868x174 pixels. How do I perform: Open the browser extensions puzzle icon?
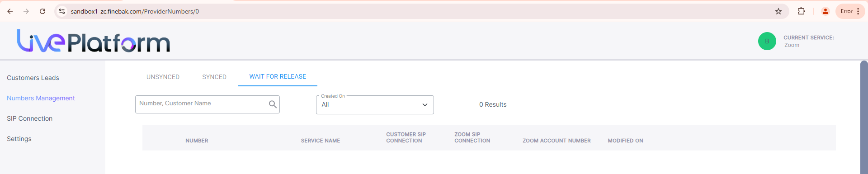801,11
